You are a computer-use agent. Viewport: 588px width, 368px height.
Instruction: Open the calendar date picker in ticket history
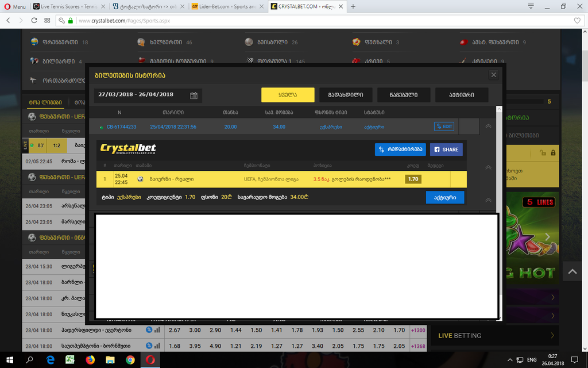[194, 95]
